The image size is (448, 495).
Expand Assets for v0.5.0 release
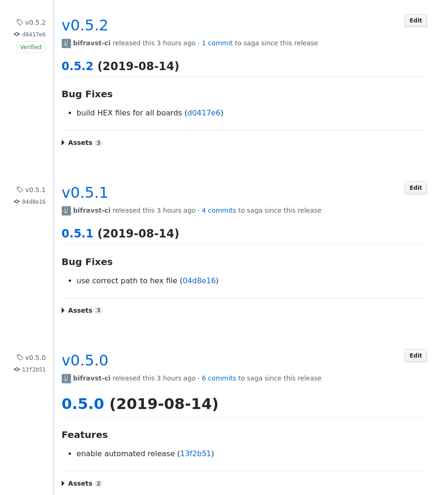(82, 483)
